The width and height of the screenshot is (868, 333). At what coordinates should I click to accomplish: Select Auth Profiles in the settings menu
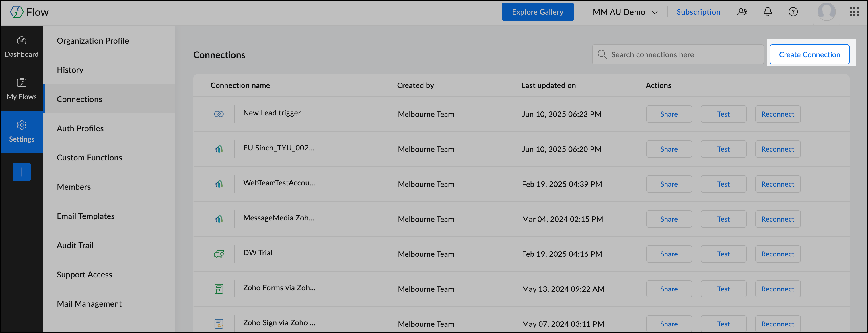(x=80, y=128)
